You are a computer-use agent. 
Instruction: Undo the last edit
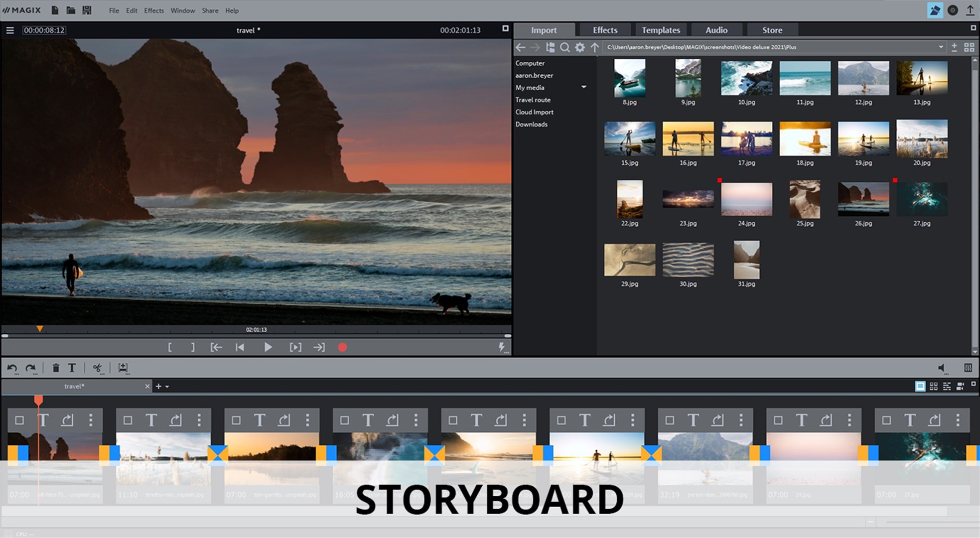pyautogui.click(x=12, y=368)
